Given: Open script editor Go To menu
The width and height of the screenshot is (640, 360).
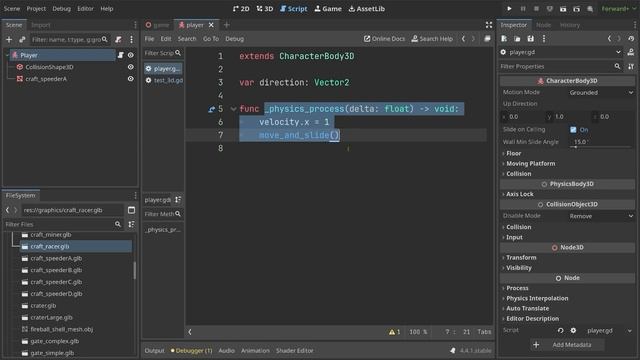Looking at the screenshot, I should click(211, 39).
